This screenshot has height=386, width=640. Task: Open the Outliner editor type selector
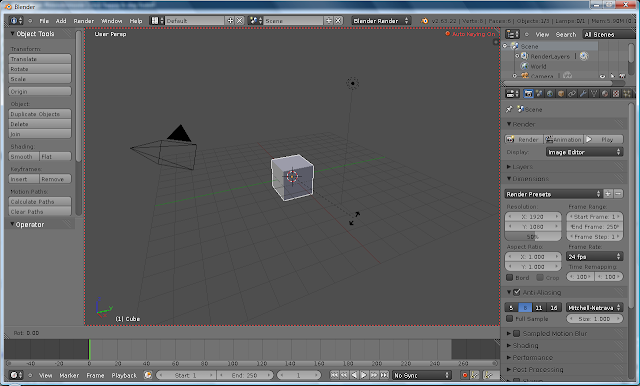click(x=512, y=34)
